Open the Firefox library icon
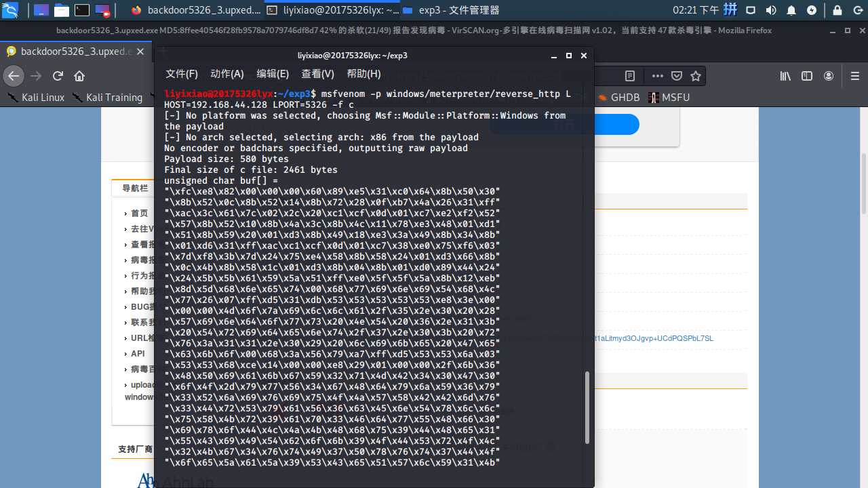This screenshot has height=488, width=868. (785, 76)
